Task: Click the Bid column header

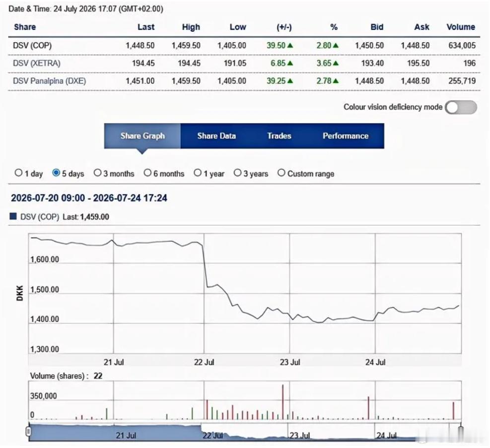Action: (x=377, y=27)
